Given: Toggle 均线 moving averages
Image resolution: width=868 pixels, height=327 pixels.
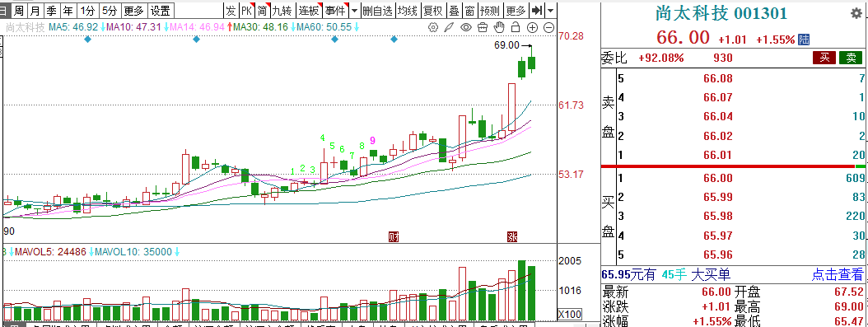Looking at the screenshot, I should point(408,10).
